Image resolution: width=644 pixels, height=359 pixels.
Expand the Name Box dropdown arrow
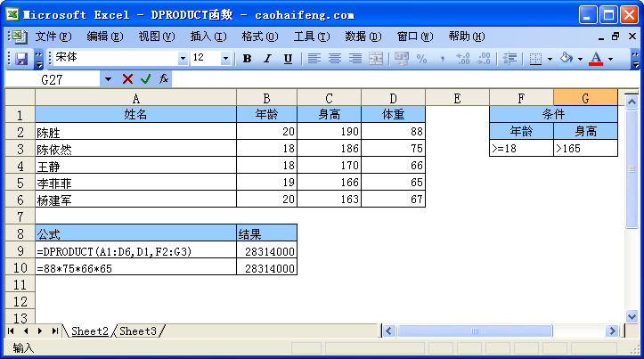tap(109, 79)
